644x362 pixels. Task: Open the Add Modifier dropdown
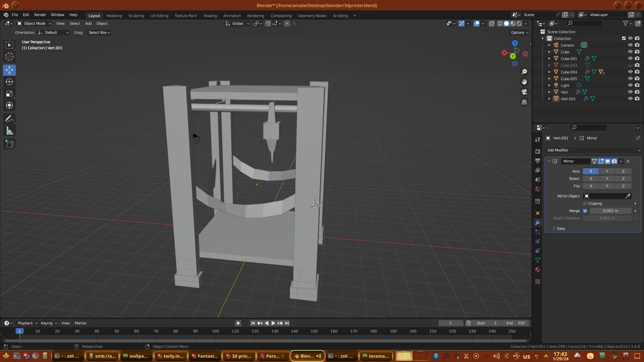coord(593,150)
